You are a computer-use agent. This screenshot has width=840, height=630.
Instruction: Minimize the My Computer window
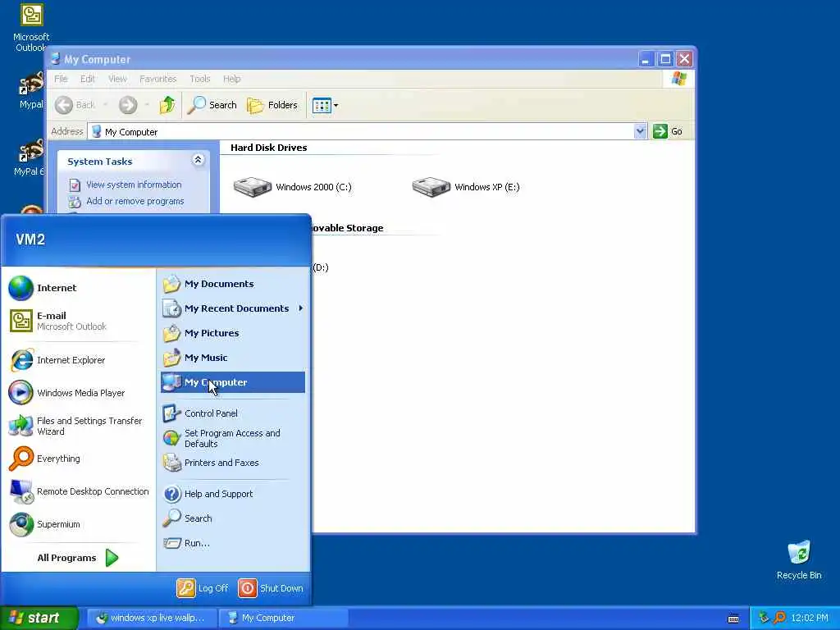(x=646, y=59)
